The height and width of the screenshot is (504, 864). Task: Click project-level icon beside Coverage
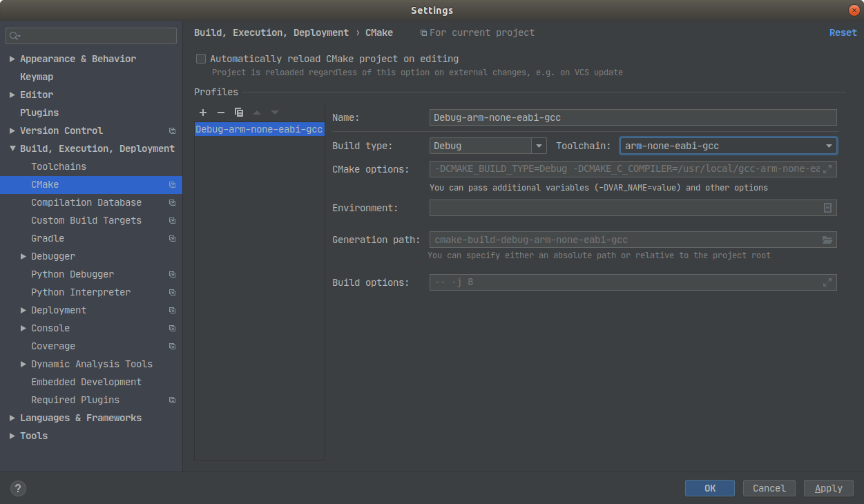[172, 347]
